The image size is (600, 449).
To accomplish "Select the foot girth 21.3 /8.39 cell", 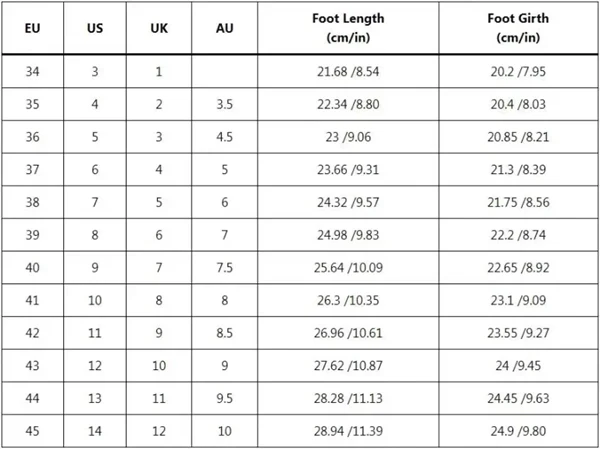I will pyautogui.click(x=517, y=170).
